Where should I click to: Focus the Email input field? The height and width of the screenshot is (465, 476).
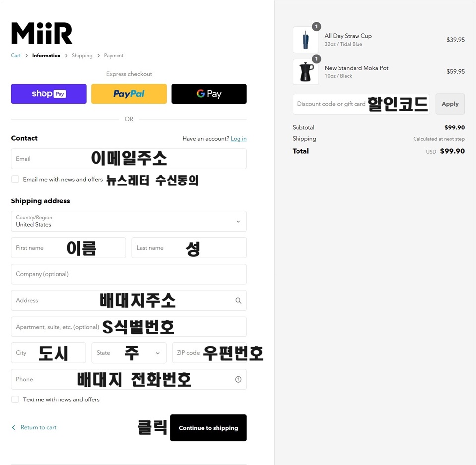129,159
